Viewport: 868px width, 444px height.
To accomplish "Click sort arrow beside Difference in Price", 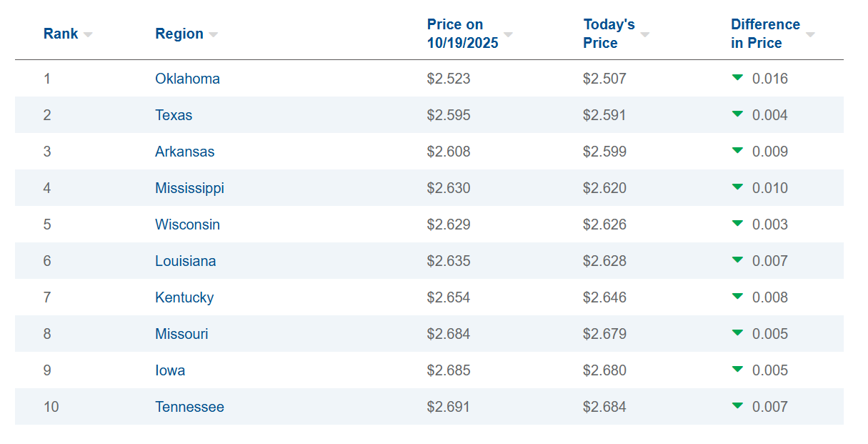I will pyautogui.click(x=810, y=34).
